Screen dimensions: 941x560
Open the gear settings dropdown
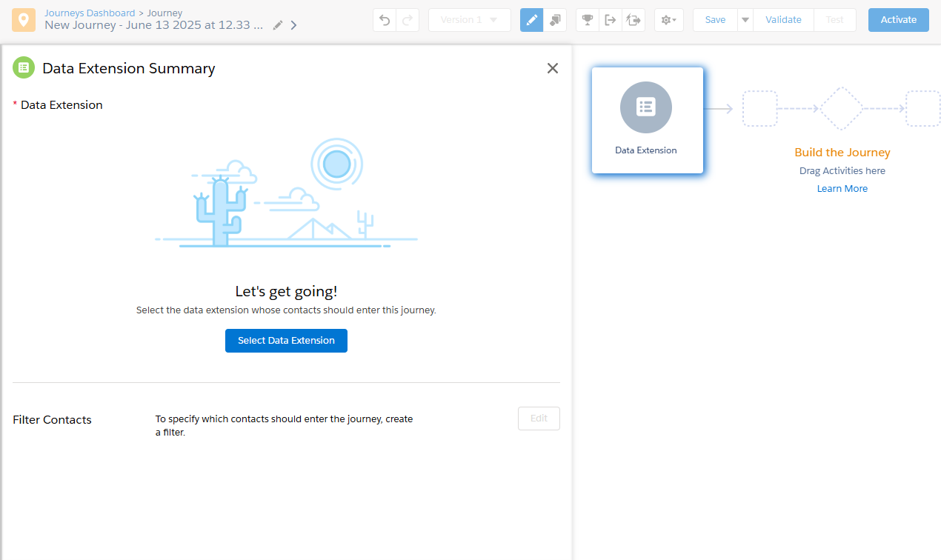tap(668, 20)
